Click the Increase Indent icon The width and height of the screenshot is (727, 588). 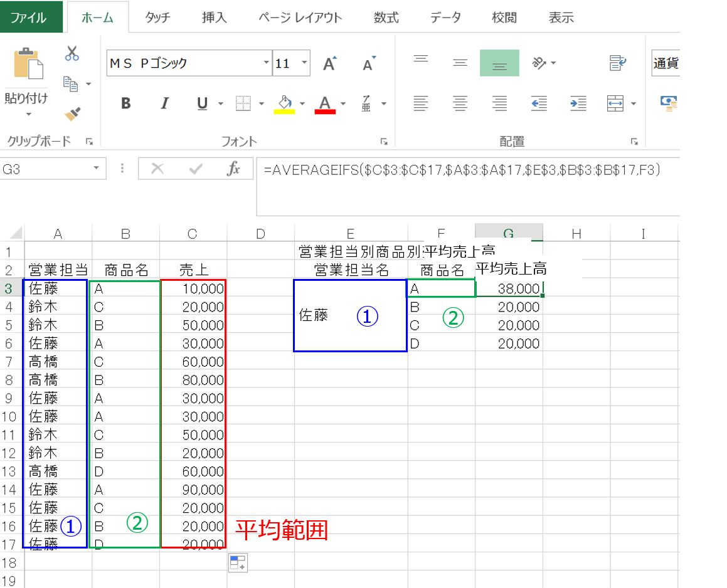point(577,103)
